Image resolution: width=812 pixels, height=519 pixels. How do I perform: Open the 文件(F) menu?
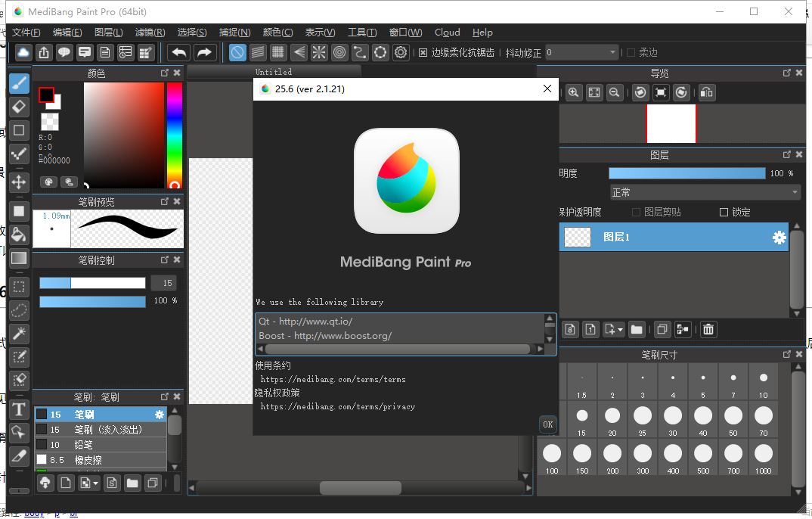(x=26, y=32)
